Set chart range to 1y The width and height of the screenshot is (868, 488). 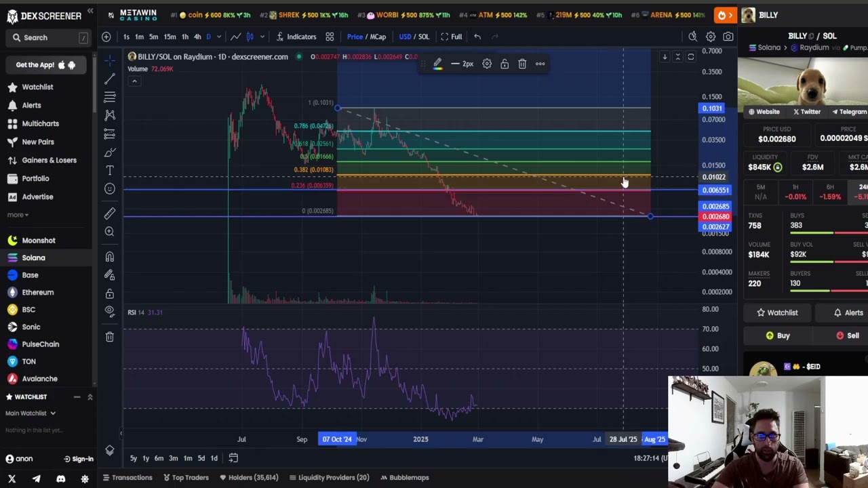[x=146, y=458]
